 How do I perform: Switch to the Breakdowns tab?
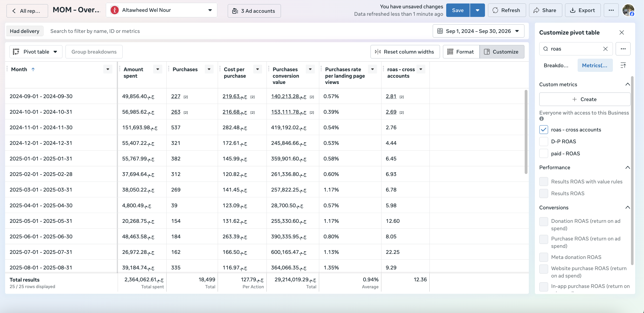click(556, 65)
